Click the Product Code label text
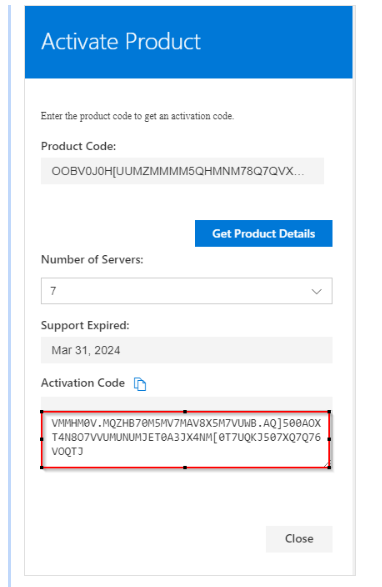 pos(78,146)
